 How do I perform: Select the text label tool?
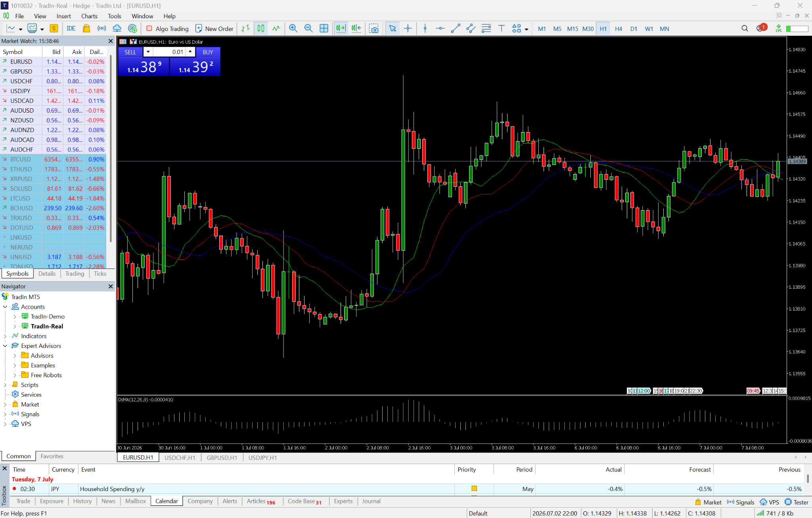[x=502, y=29]
